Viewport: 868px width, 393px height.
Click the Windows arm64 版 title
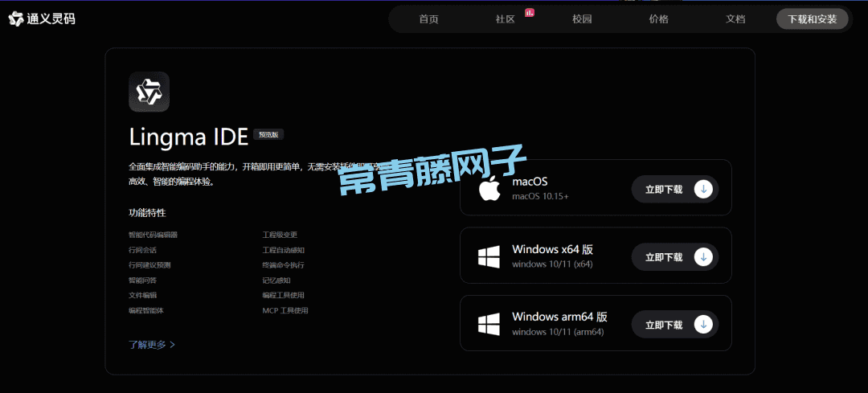point(559,317)
